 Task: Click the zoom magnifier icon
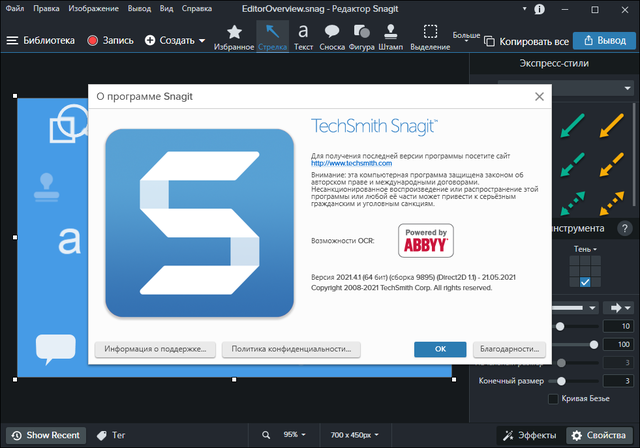click(x=266, y=435)
